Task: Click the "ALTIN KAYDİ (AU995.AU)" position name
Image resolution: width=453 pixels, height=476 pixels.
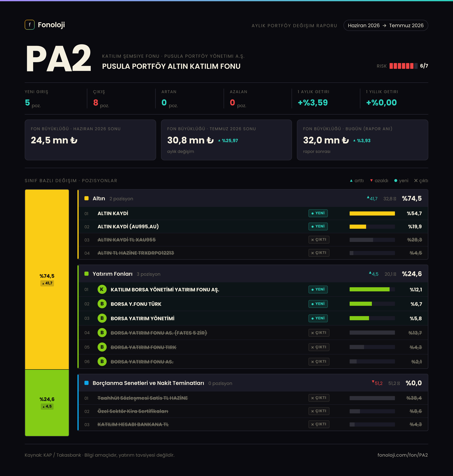Action: click(128, 227)
